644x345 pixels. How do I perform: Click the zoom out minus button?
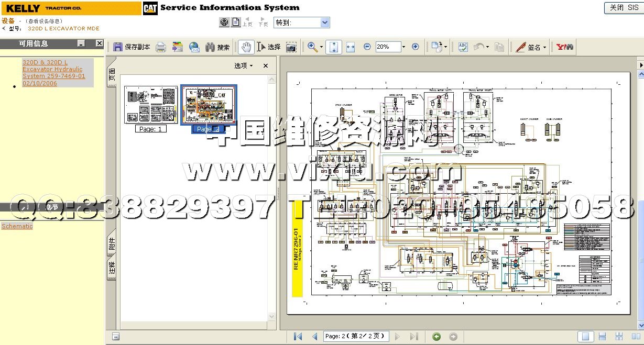(367, 47)
